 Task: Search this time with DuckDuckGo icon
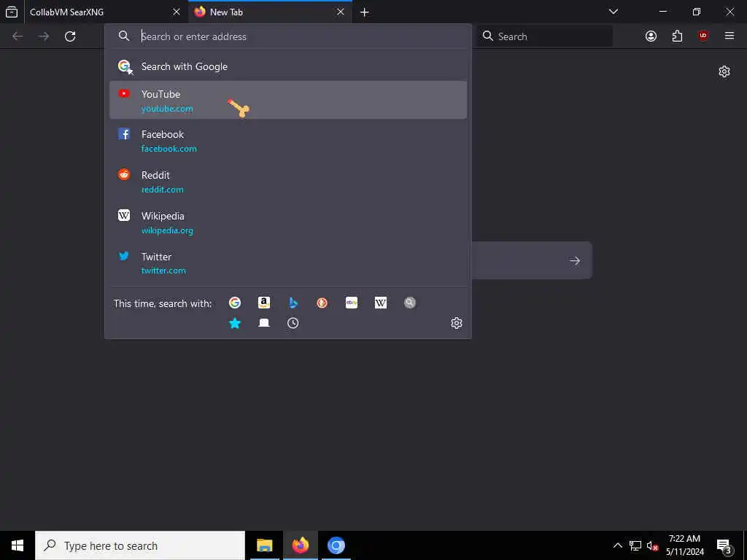[322, 303]
